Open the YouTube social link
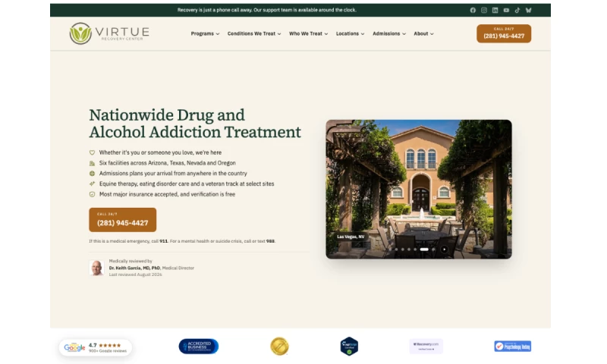This screenshot has height=364, width=607. click(x=506, y=11)
